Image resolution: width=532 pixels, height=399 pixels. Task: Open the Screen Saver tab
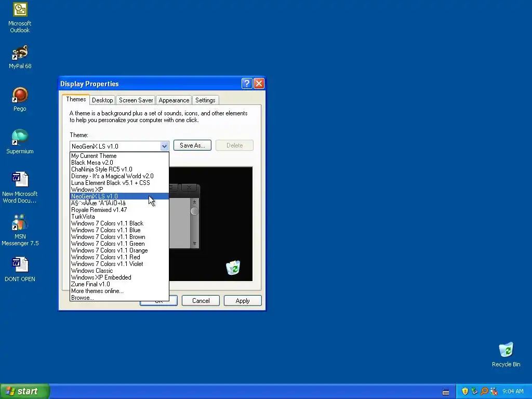click(x=136, y=100)
